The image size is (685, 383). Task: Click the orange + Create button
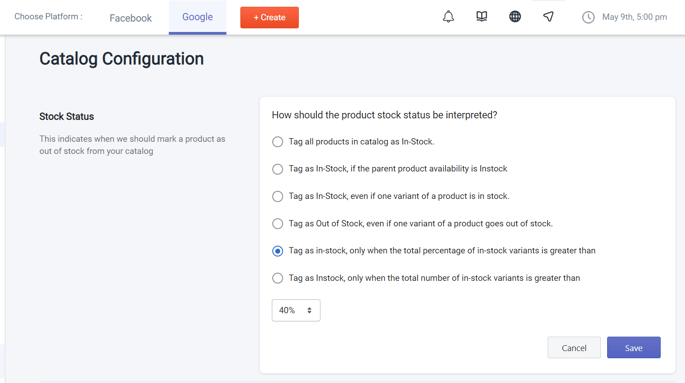point(270,17)
